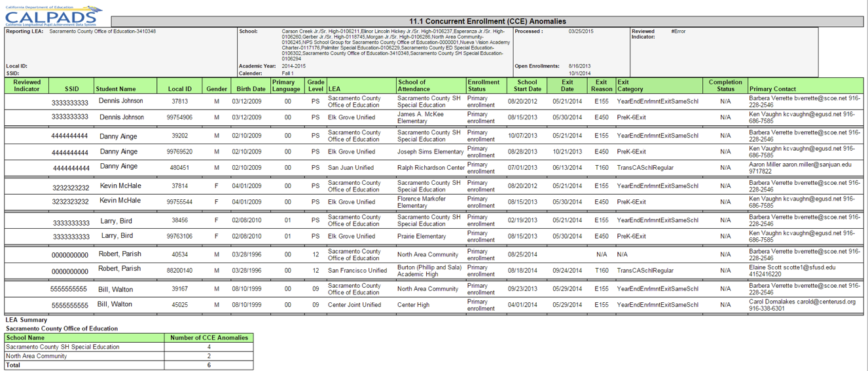Viewport: 868px width, 371px height.
Task: Select the Processed date 03/25/2015
Action: (581, 31)
